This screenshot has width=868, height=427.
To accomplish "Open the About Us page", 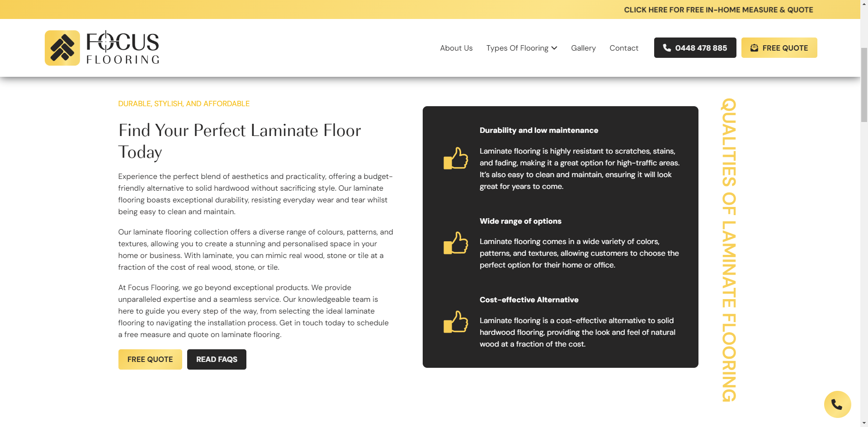I will point(456,48).
